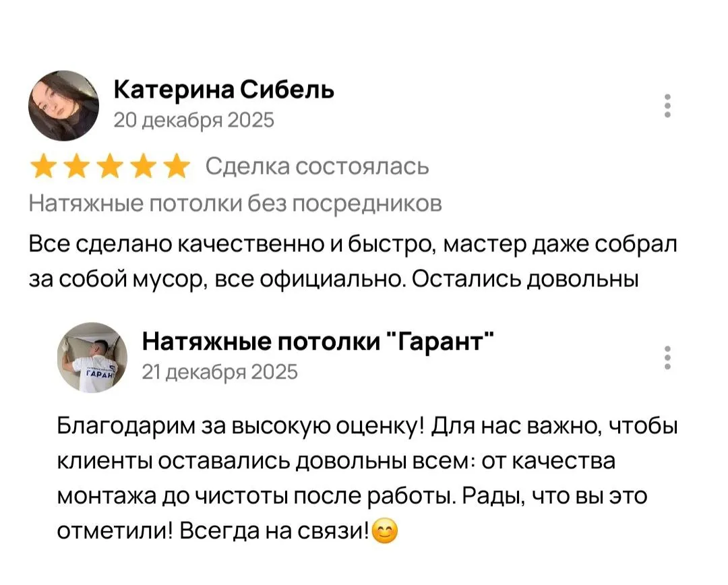This screenshot has height=585, width=728.
Task: Open the Натяжные потолки "Гарант" profile name
Action: [318, 342]
